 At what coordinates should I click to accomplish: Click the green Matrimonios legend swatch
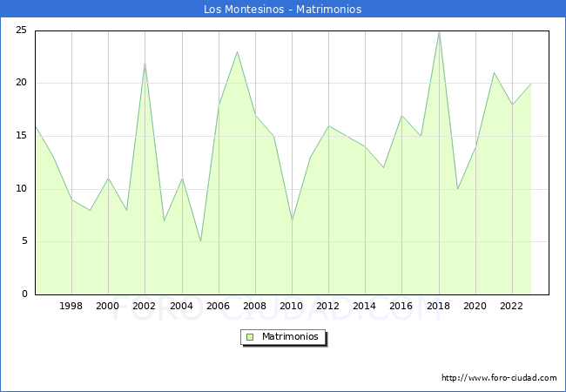[x=250, y=337]
